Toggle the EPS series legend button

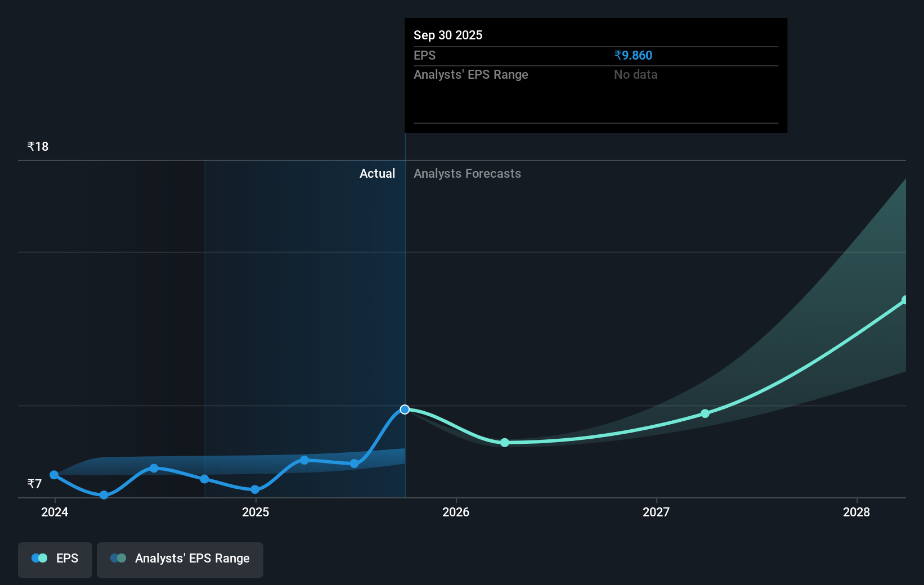tap(55, 560)
